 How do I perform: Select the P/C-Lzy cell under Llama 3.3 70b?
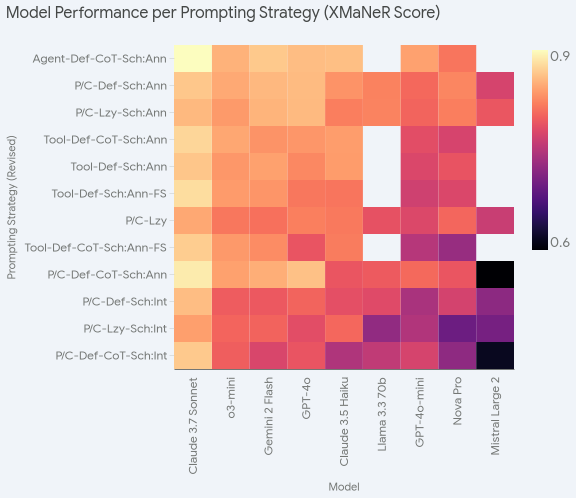point(382,220)
